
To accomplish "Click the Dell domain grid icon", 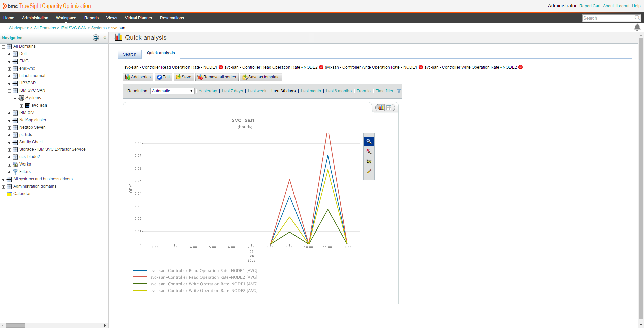I will pyautogui.click(x=15, y=54).
